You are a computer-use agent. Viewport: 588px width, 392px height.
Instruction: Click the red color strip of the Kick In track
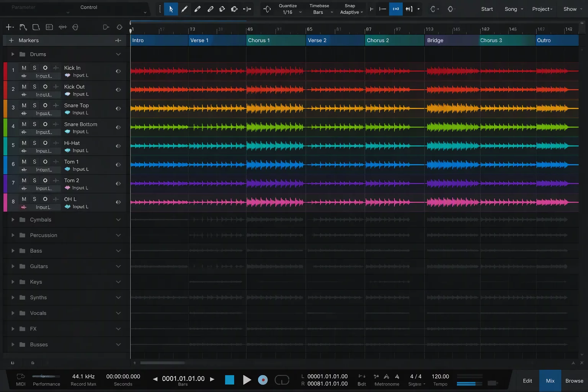click(x=5, y=71)
